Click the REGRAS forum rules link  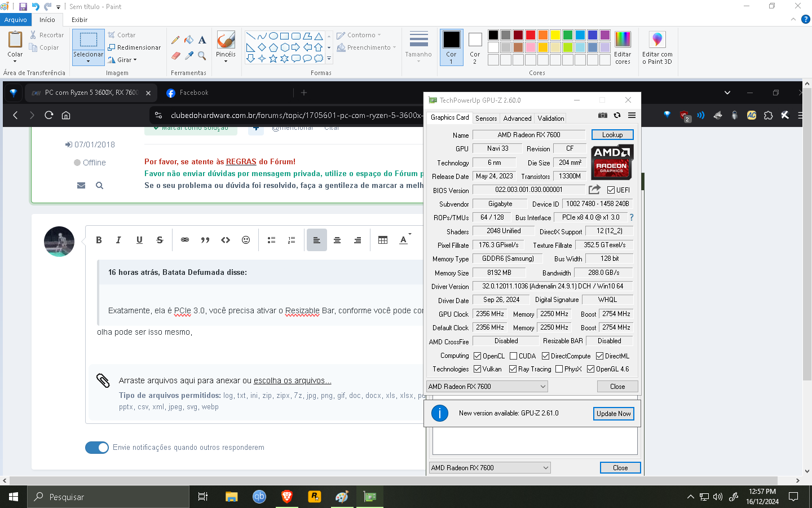coord(241,161)
